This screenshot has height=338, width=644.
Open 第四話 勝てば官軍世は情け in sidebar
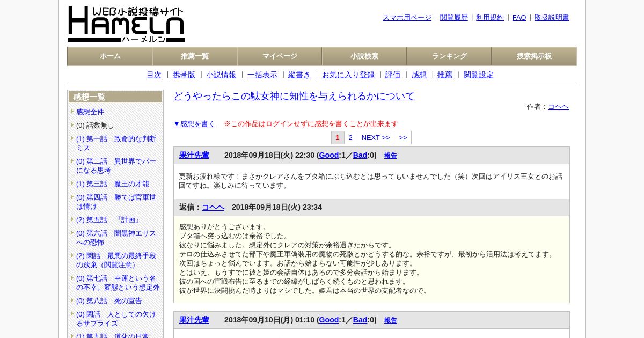pos(116,202)
